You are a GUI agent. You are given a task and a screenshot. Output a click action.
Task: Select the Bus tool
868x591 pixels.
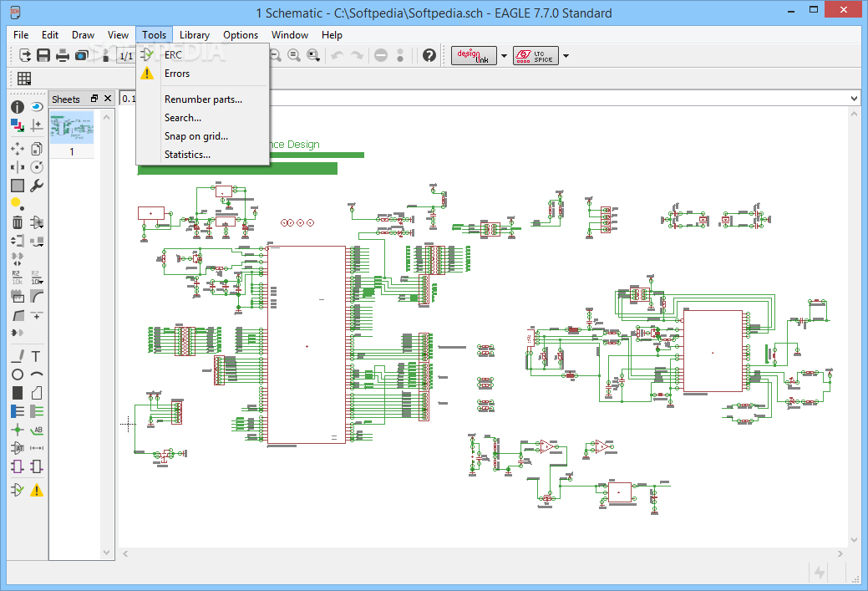pos(18,411)
